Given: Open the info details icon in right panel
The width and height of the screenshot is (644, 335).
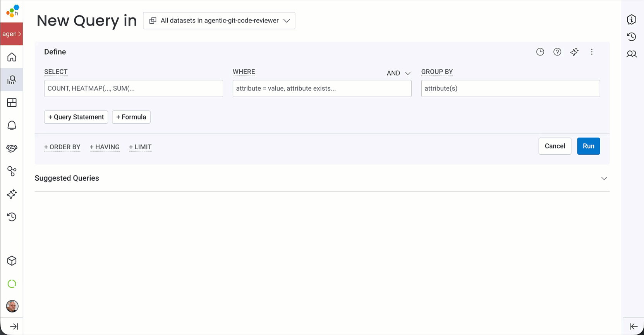Looking at the screenshot, I should pyautogui.click(x=632, y=19).
